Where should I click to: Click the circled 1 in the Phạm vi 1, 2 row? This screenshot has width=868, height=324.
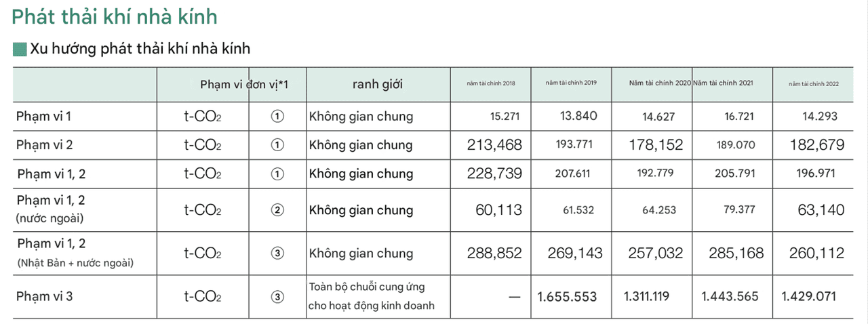277,174
